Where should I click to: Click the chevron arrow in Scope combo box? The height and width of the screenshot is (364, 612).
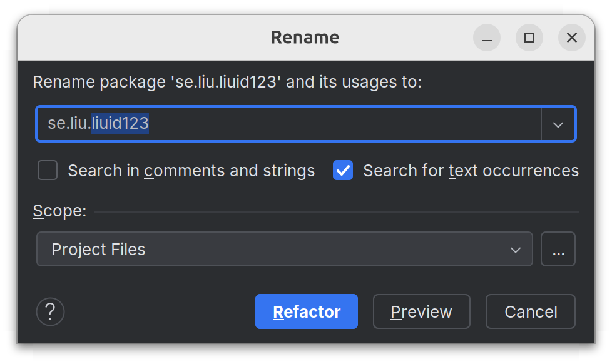point(516,250)
